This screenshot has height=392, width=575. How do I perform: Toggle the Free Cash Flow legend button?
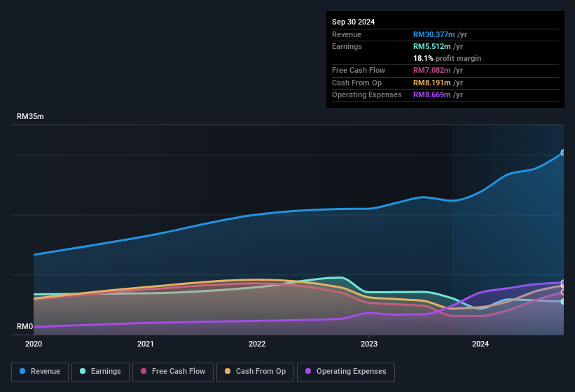point(173,372)
